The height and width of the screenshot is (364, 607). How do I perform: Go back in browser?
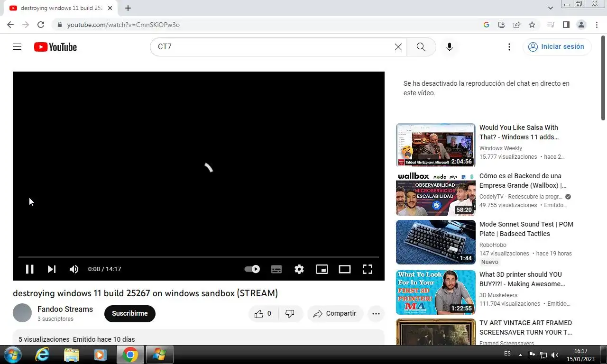click(10, 25)
